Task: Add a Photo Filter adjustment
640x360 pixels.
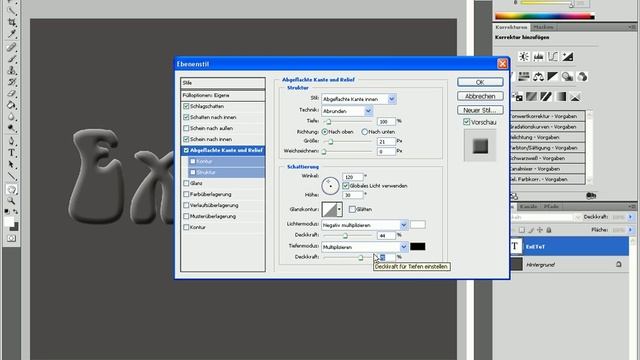Action: coord(568,76)
